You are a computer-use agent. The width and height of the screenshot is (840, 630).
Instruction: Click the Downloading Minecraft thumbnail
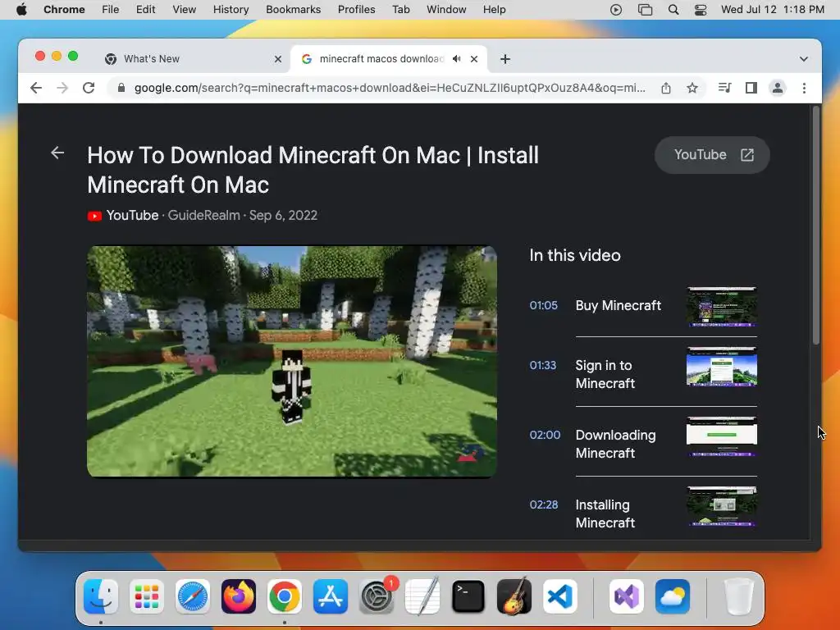[722, 436]
